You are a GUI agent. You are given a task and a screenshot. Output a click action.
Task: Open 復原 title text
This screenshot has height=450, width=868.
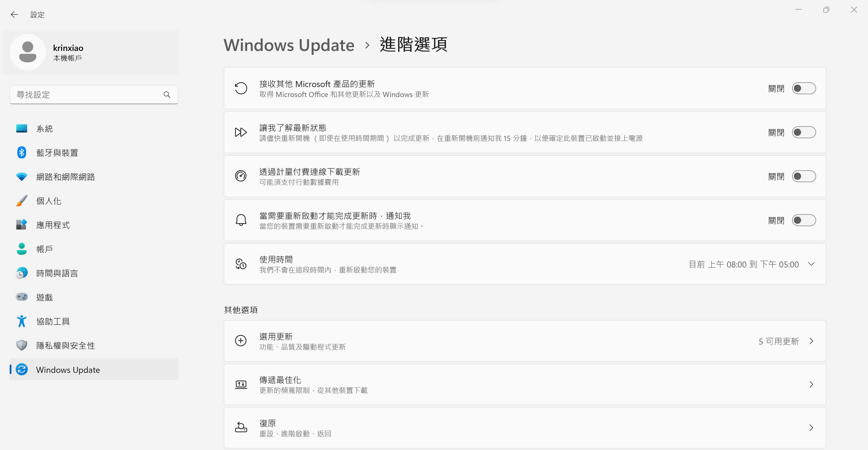(268, 423)
